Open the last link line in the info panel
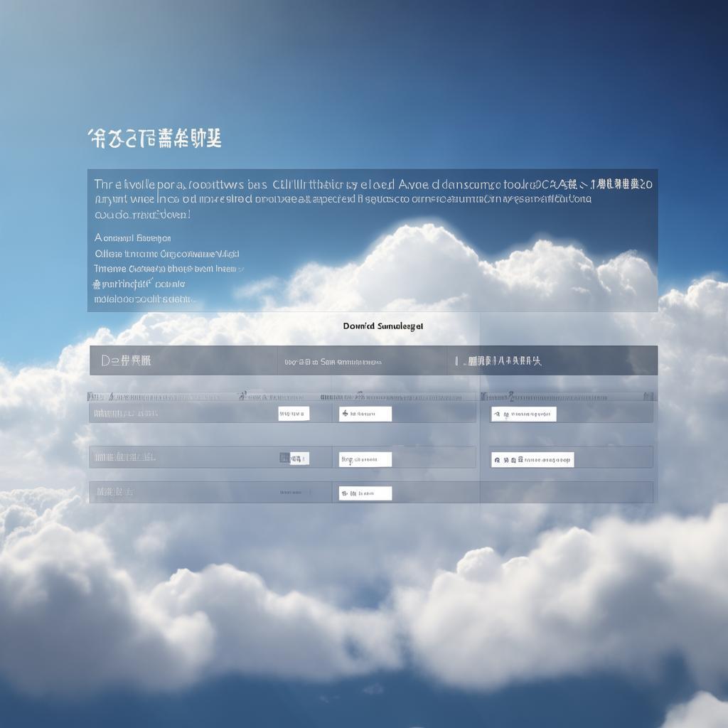 [x=143, y=299]
